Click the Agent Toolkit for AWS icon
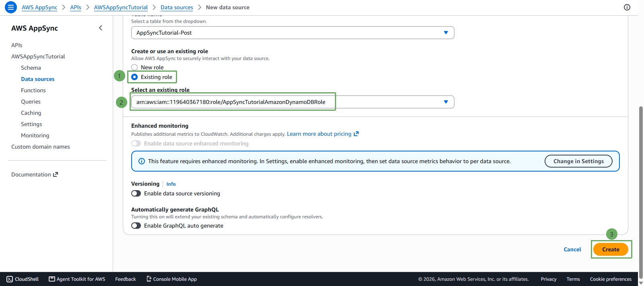644x286 pixels. (52, 279)
